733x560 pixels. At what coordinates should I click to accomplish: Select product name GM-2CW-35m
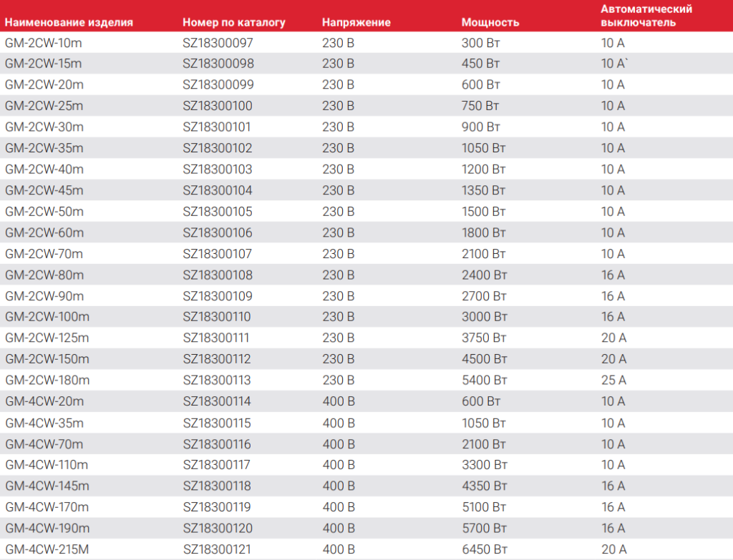pyautogui.click(x=44, y=149)
